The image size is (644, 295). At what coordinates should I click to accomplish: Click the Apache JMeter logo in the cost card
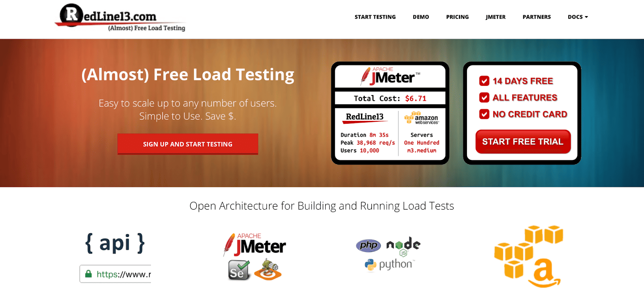click(x=390, y=76)
